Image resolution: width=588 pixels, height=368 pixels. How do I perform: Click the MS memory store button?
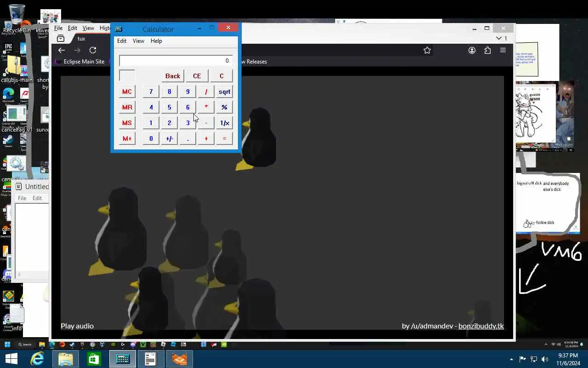coord(127,123)
